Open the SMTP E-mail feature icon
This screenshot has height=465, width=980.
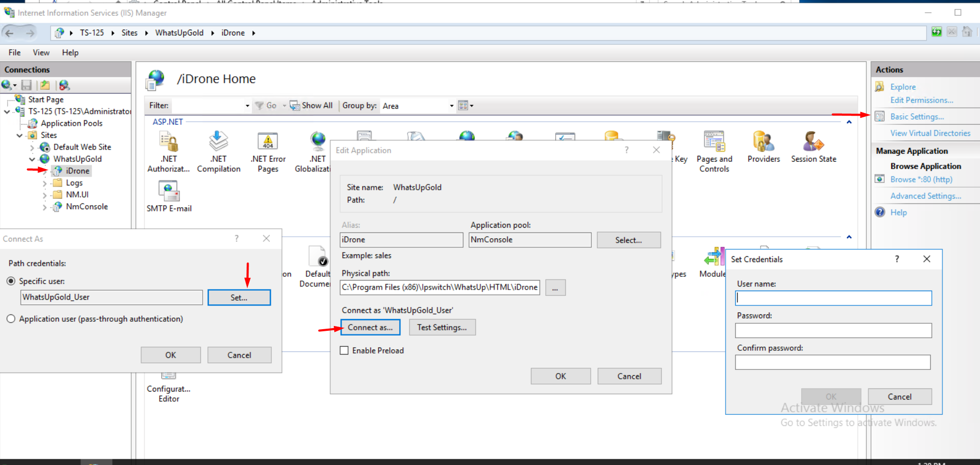pos(169,197)
